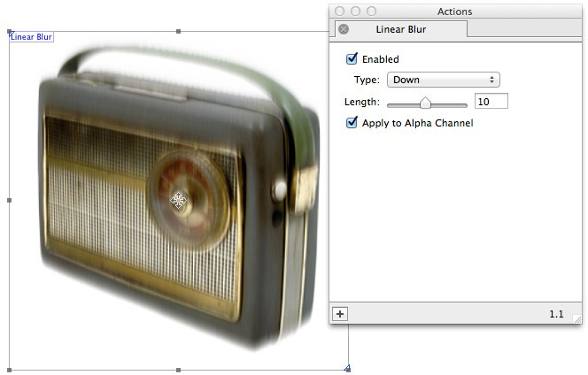Screen dimensions: 588x375
Task: Click the bottom-right corner selection handle
Action: 348,369
